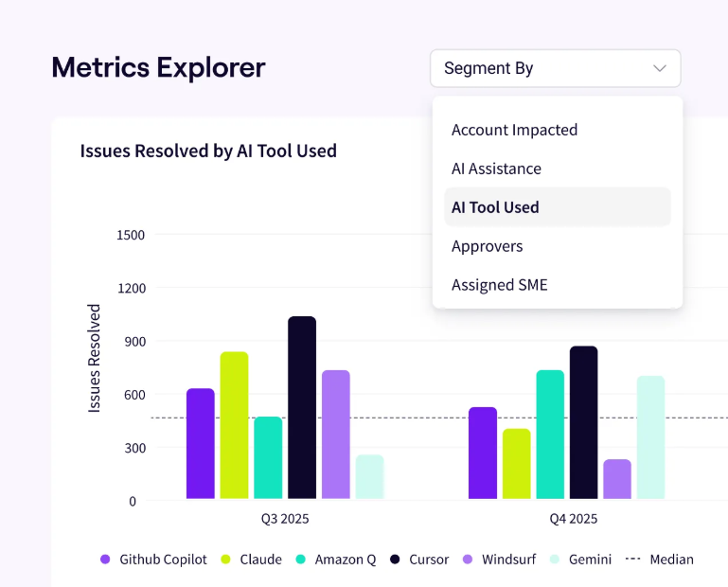Click the Q3 2025 Github Copilot bar
The image size is (728, 587).
tap(201, 443)
